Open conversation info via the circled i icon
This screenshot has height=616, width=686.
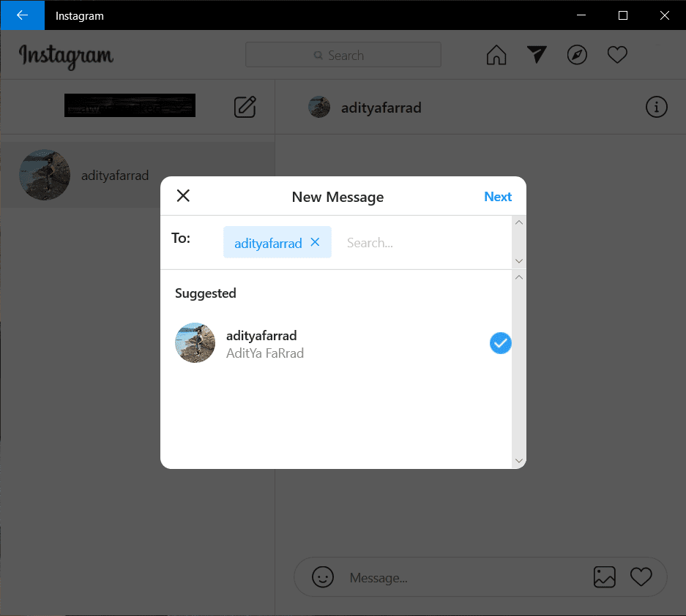[656, 106]
